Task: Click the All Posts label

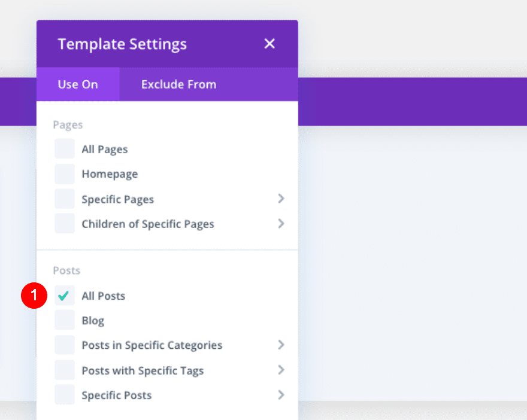Action: [104, 296]
